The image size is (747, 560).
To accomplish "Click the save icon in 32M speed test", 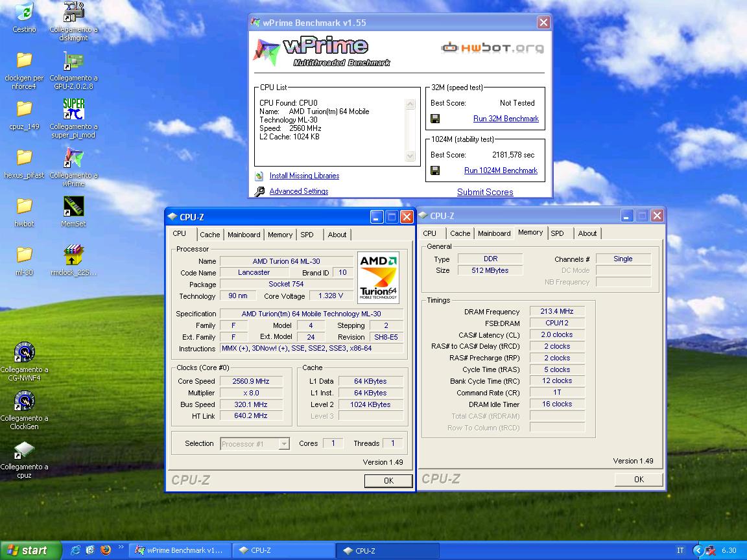I will [435, 119].
